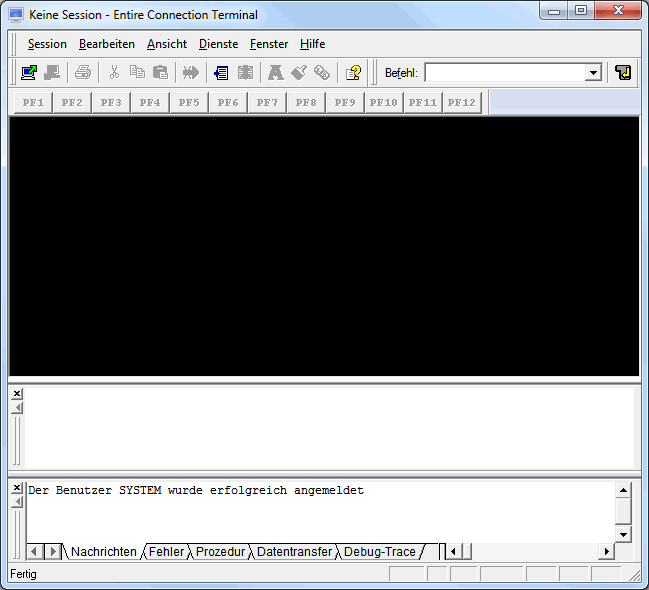The width and height of the screenshot is (649, 590).
Task: Switch to the Fehler tab
Action: pyautogui.click(x=166, y=552)
